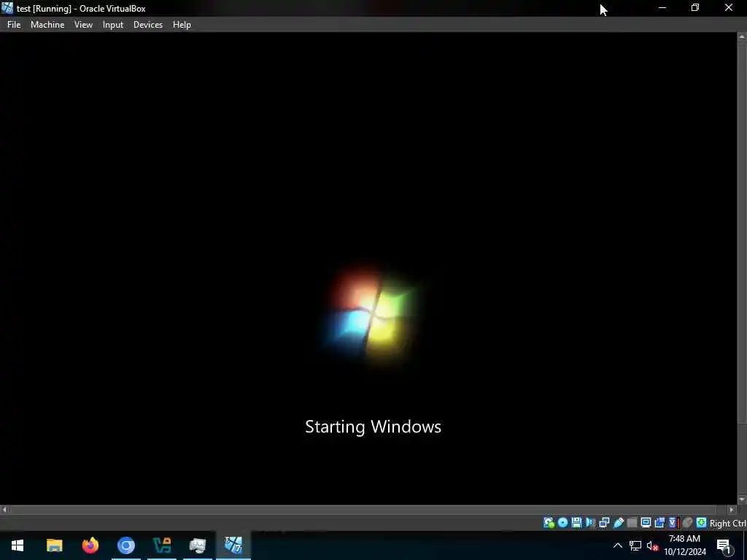Click the display settings indicator icon
This screenshot has height=560, width=747.
[646, 523]
